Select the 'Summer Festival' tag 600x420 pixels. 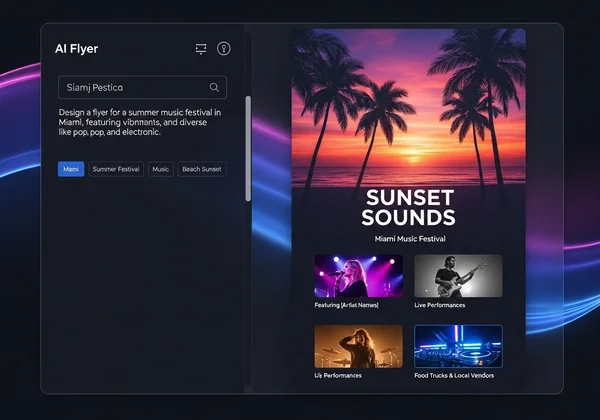116,169
